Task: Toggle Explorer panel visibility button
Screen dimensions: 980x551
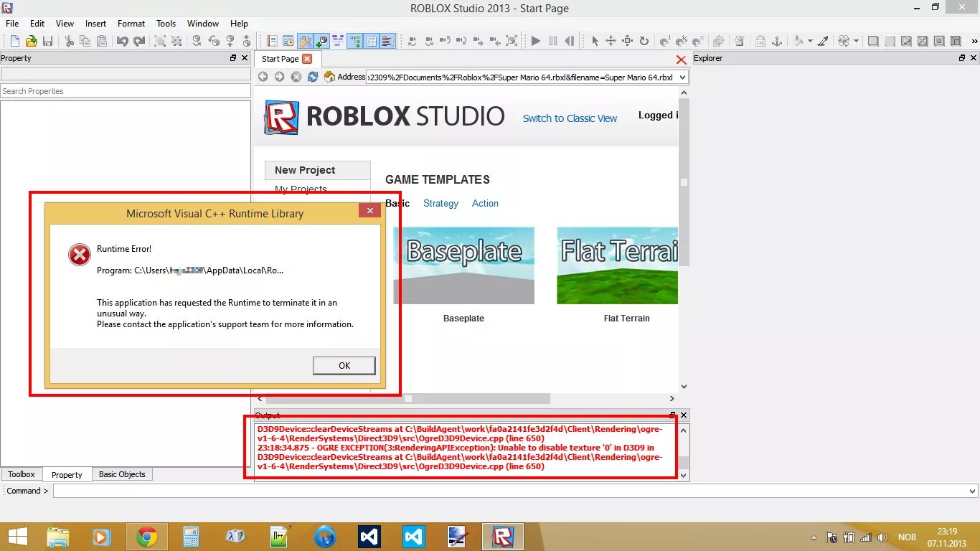Action: [x=355, y=42]
